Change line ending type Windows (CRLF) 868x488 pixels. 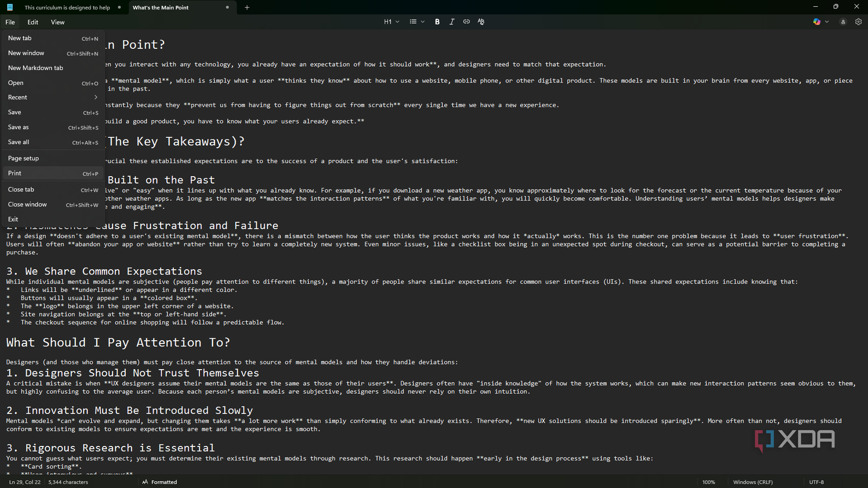pyautogui.click(x=752, y=482)
